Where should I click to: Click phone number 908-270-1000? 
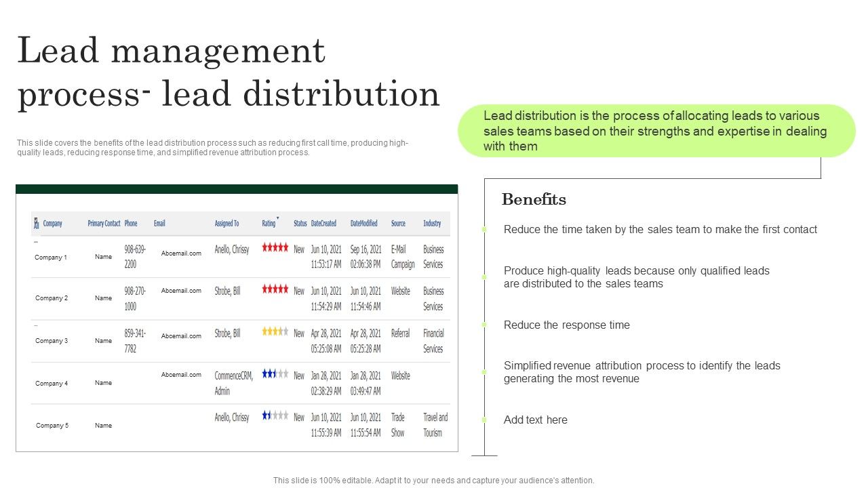(135, 298)
